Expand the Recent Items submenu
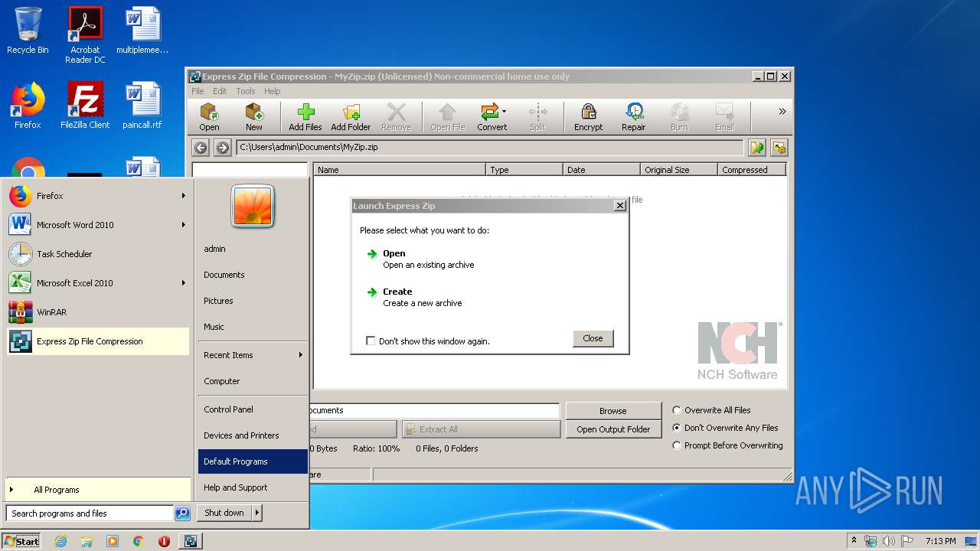 tap(253, 355)
